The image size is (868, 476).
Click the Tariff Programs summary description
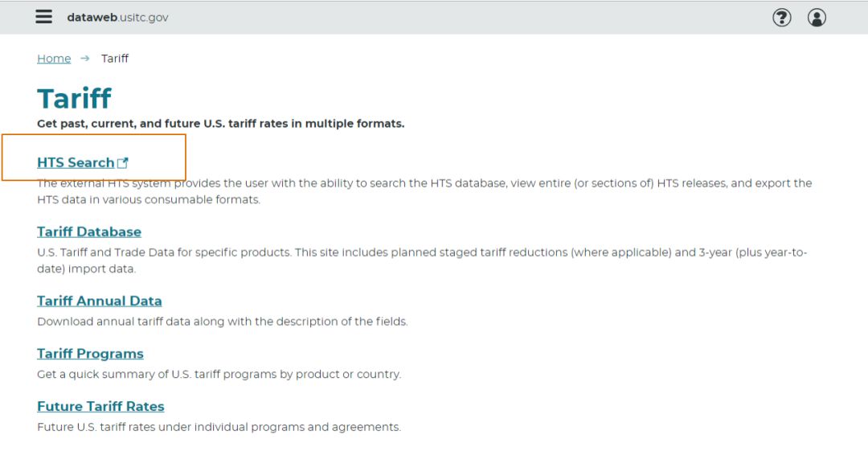click(219, 375)
